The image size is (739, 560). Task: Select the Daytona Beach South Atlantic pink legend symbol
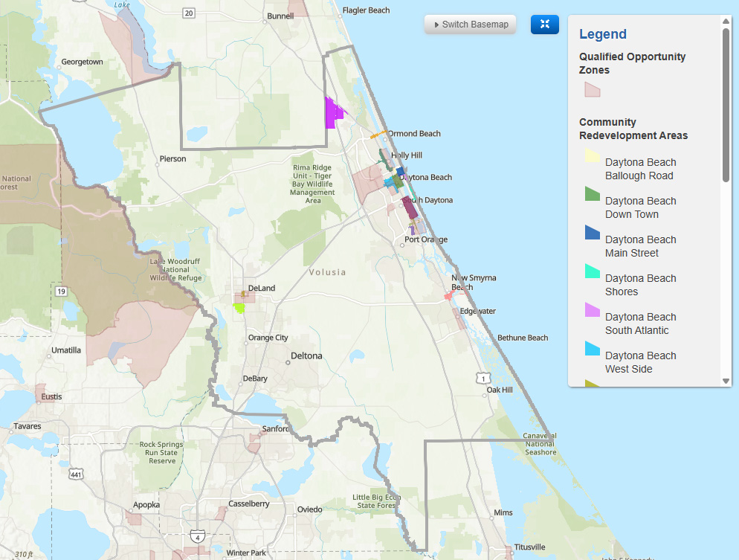tap(592, 310)
